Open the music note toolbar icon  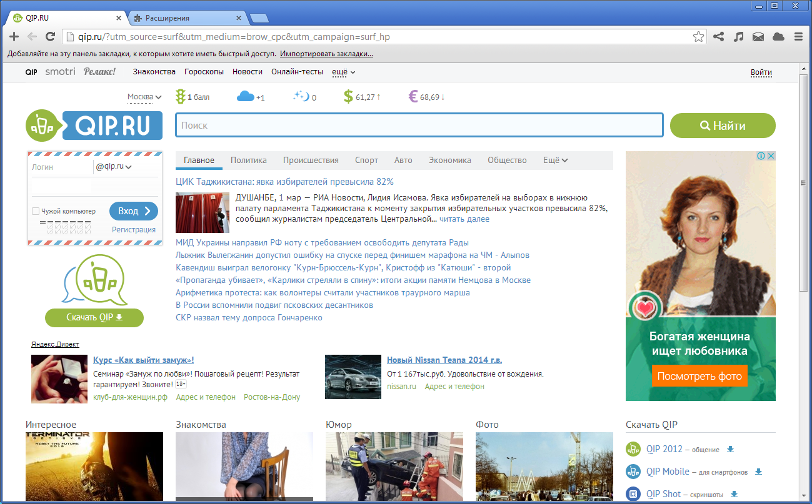point(738,37)
